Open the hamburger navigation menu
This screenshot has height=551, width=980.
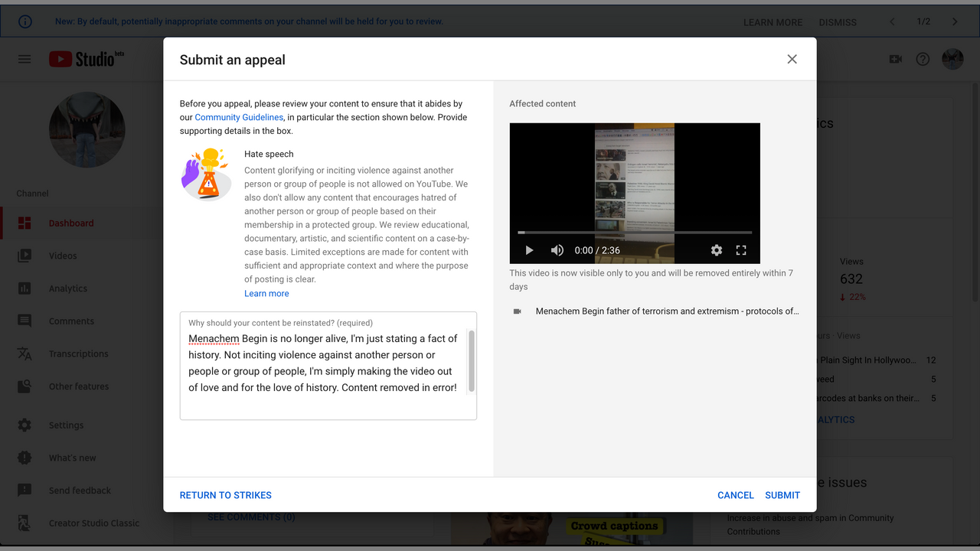click(24, 59)
